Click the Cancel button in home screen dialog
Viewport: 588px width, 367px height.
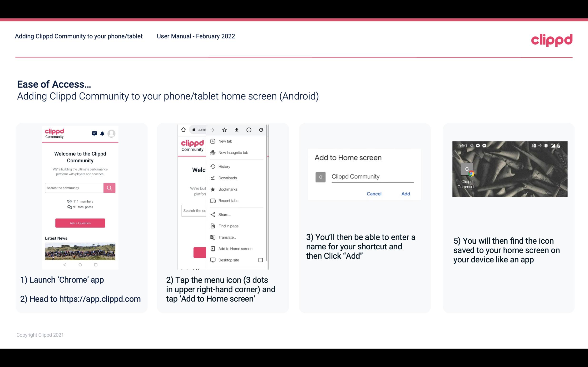tap(374, 194)
